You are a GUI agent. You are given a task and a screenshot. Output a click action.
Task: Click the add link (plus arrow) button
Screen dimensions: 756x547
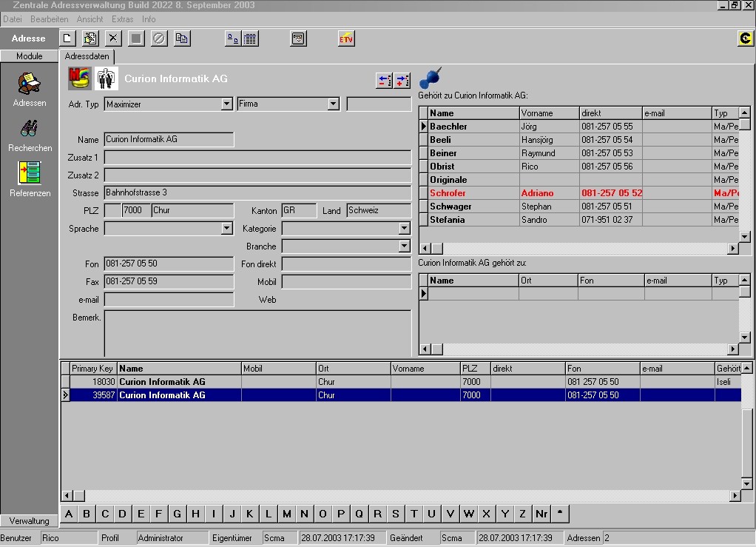[402, 80]
